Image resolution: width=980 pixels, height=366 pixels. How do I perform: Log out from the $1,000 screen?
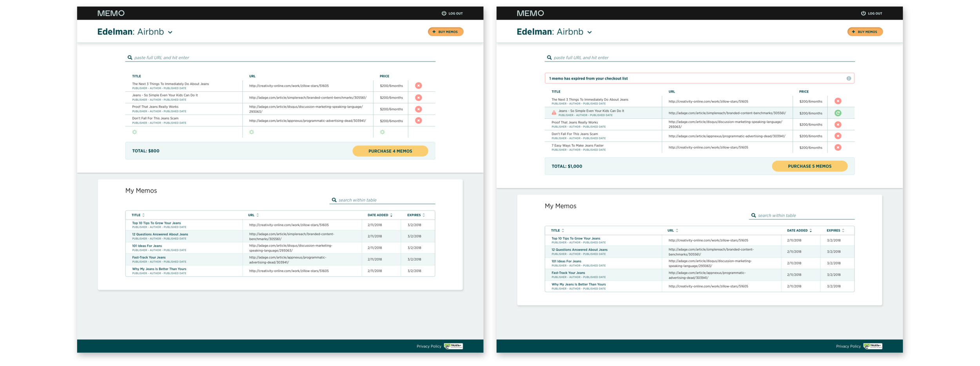(x=872, y=13)
